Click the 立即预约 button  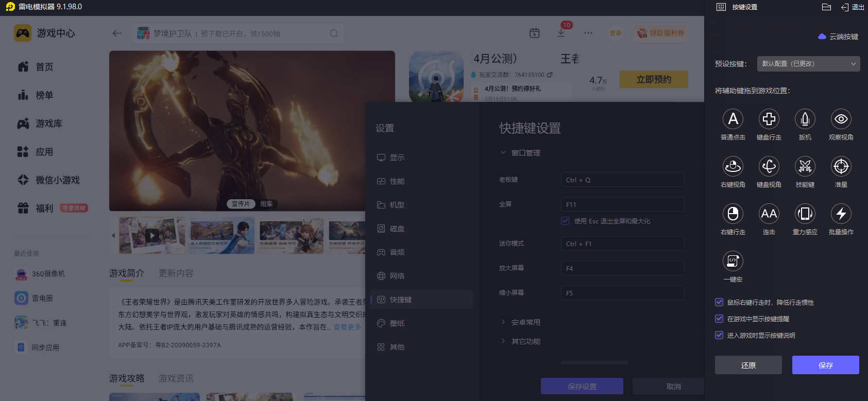click(654, 79)
